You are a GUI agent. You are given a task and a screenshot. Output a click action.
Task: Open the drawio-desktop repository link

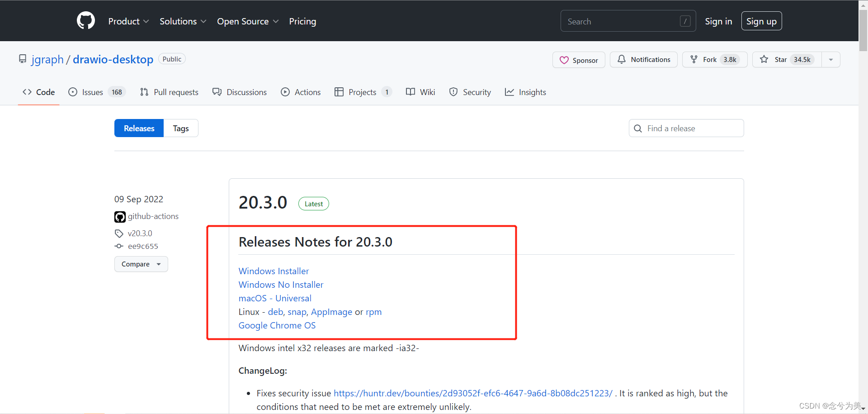[113, 59]
